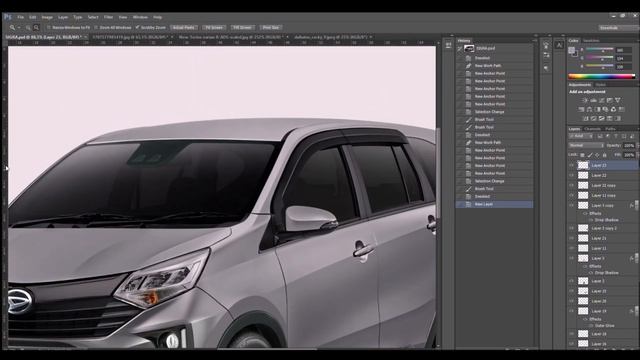Open the Window menu
This screenshot has width=640, height=360.
point(140,17)
